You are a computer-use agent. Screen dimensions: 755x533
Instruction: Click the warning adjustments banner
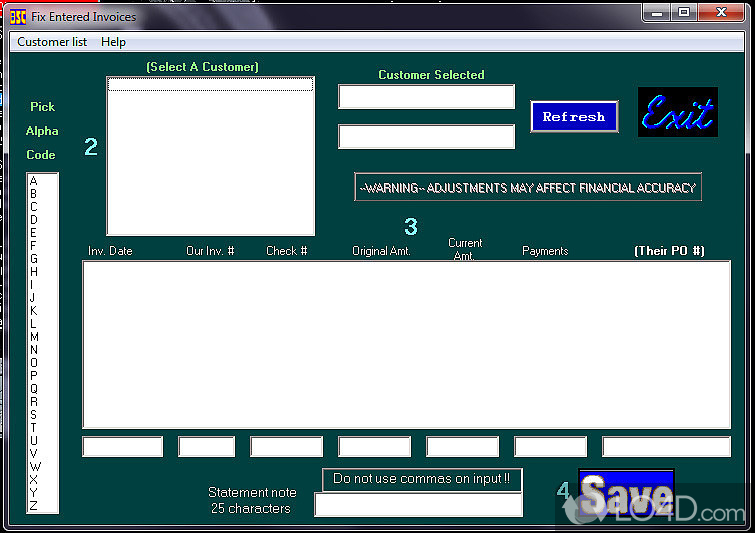click(x=528, y=188)
